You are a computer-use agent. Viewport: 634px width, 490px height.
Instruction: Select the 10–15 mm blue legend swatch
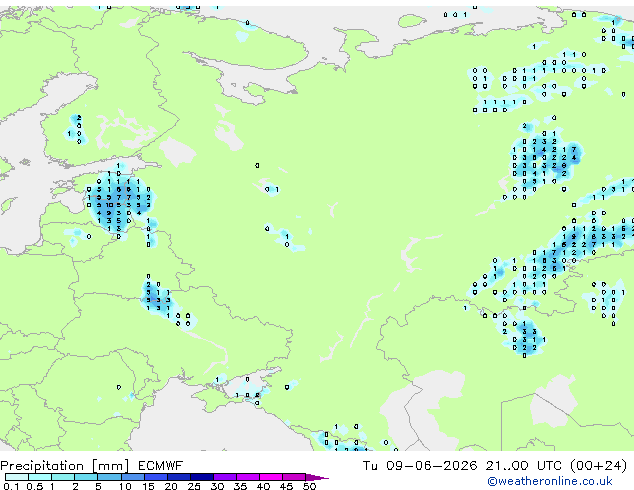(x=133, y=477)
